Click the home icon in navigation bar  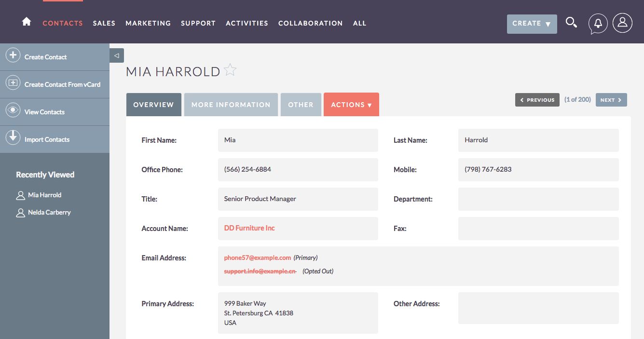27,22
